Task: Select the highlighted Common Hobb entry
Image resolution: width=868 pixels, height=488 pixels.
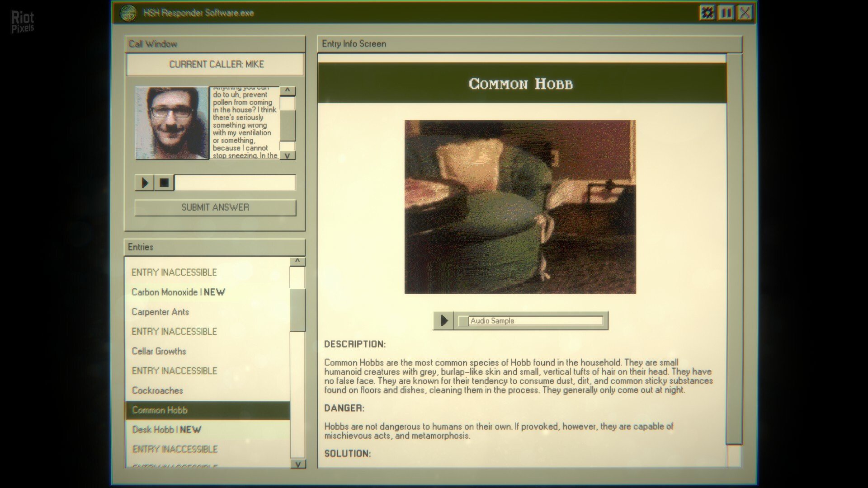Action: [159, 410]
